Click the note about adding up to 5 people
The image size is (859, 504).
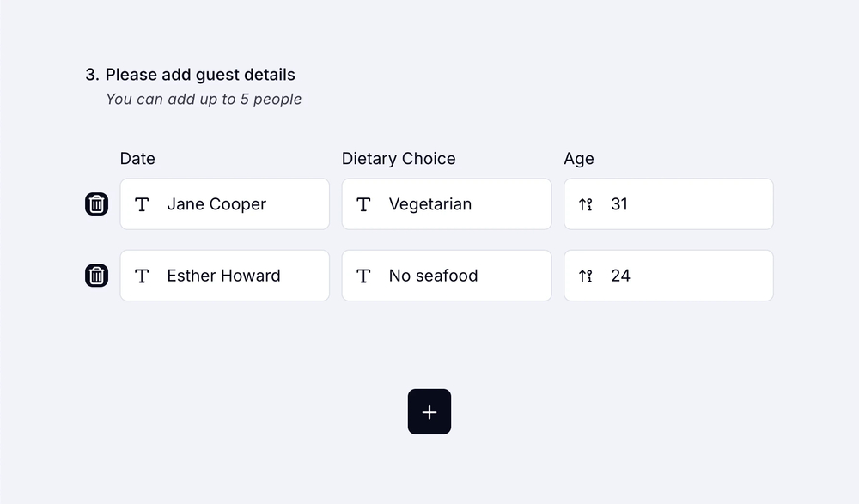pyautogui.click(x=203, y=99)
